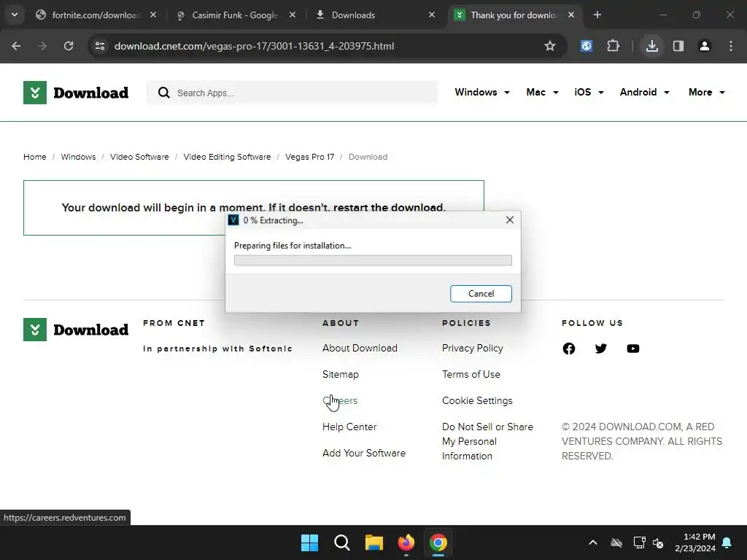Go to Home breadcrumb
The image size is (747, 560).
[35, 157]
